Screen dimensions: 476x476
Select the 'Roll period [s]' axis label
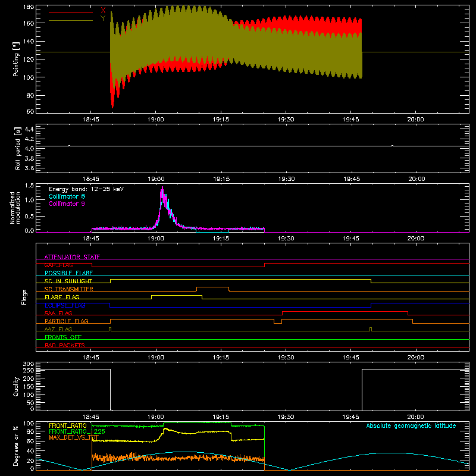pos(18,148)
